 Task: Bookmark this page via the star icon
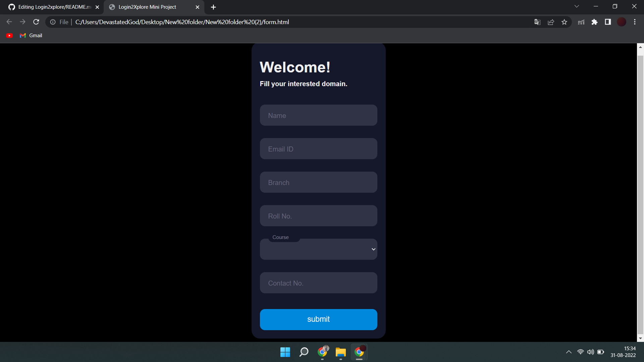pos(564,22)
